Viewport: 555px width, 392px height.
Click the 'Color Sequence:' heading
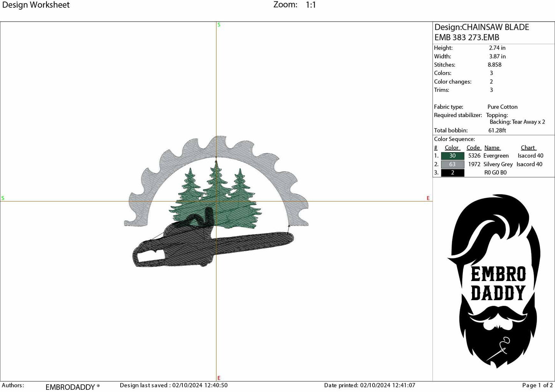454,139
